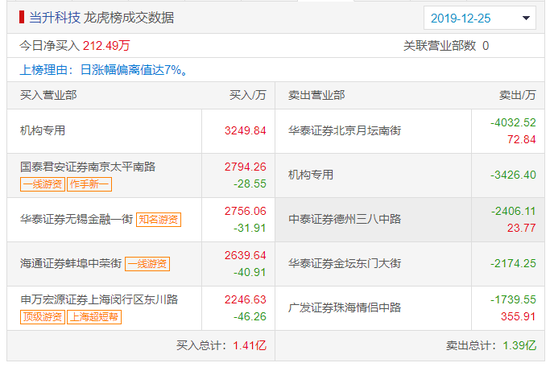Screen dimensions: 550x367
Task: Click the -46.26 value
Action: coord(250,316)
